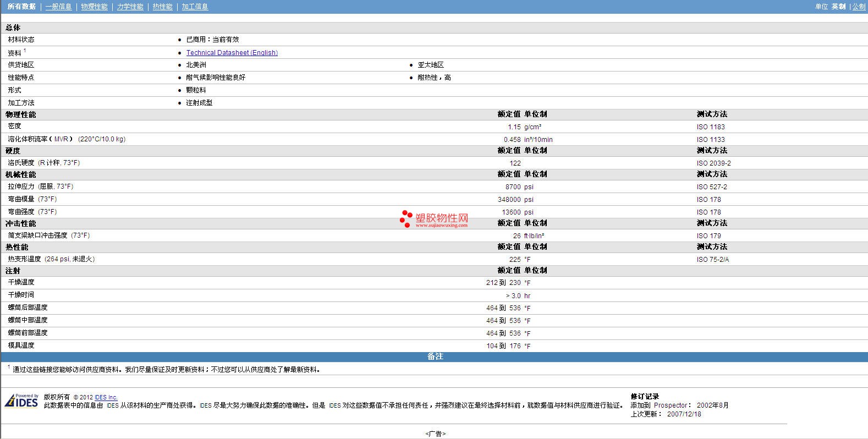Click the <广告> label at bottom
The width and height of the screenshot is (868, 439).
point(435,433)
